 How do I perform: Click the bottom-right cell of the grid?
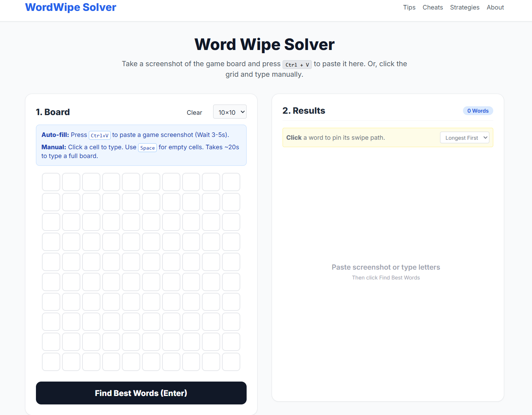point(231,362)
